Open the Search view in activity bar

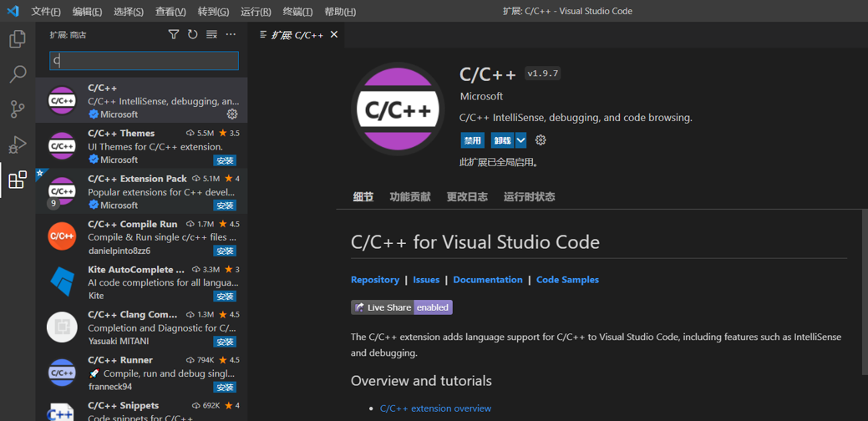[x=18, y=74]
